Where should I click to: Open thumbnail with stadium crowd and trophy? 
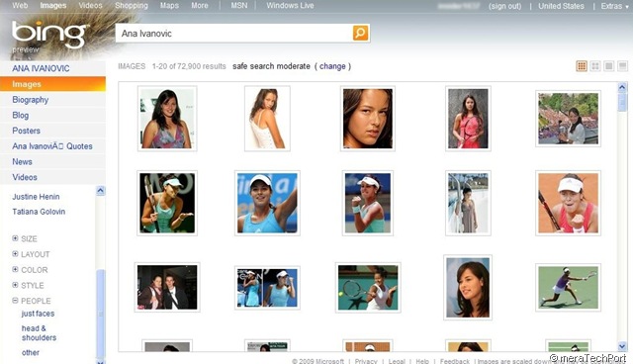(568, 119)
